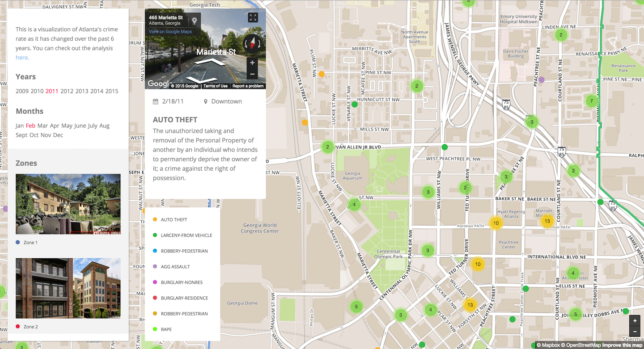The image size is (644, 349).
Task: Open cluster 10 on Ted Turner Drive
Action: pos(478,264)
